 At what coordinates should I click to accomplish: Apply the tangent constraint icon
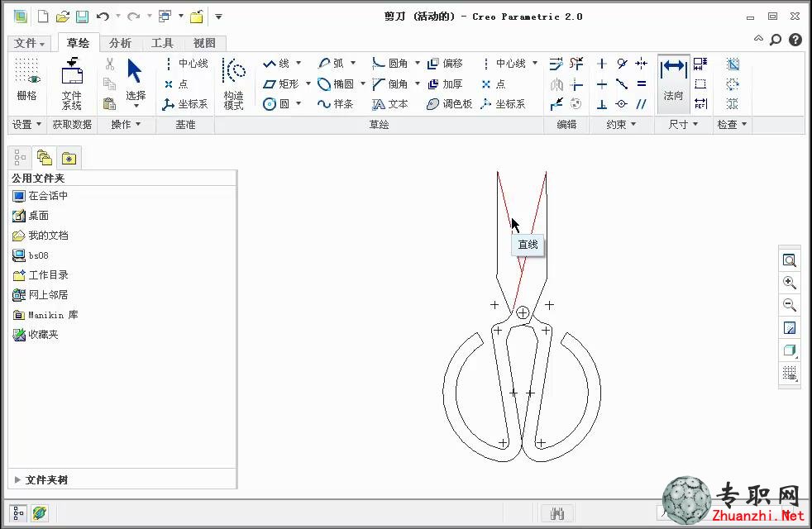pyautogui.click(x=622, y=64)
